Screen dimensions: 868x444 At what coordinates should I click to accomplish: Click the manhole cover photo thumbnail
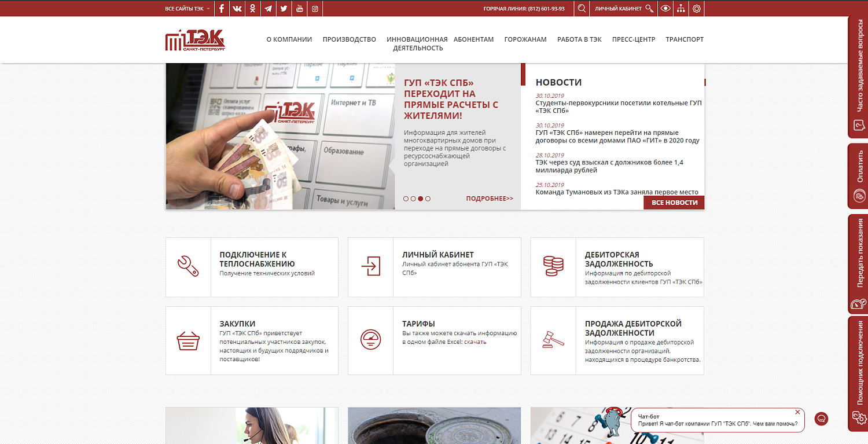click(435, 425)
